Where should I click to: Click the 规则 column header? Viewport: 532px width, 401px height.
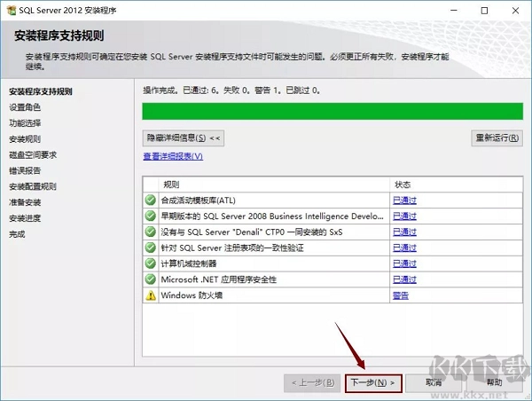(x=171, y=184)
